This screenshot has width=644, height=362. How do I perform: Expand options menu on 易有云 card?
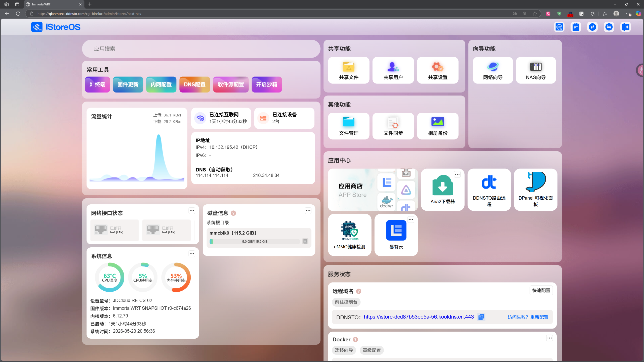click(411, 219)
